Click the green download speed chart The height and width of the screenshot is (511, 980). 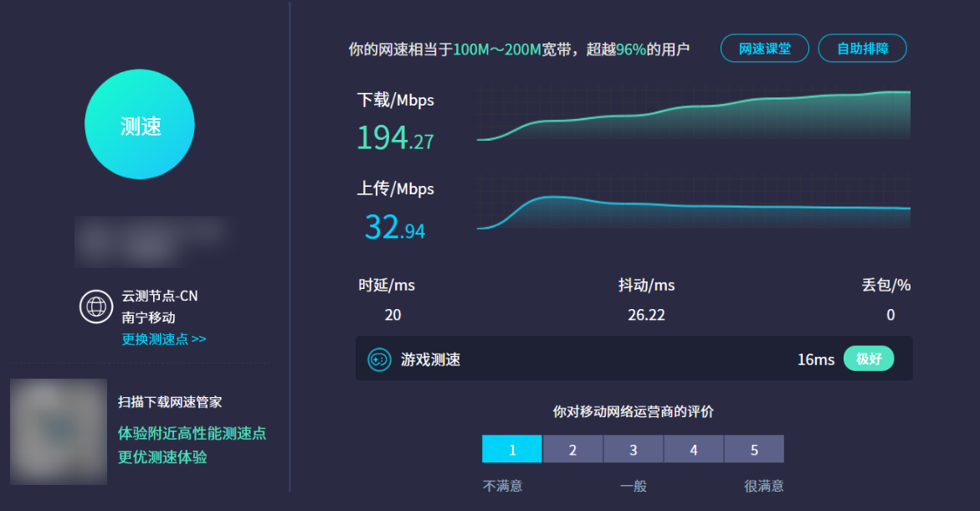pyautogui.click(x=694, y=115)
